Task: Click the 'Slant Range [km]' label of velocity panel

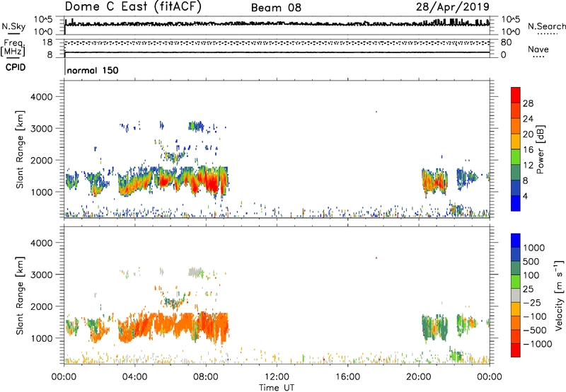Action: [x=20, y=296]
